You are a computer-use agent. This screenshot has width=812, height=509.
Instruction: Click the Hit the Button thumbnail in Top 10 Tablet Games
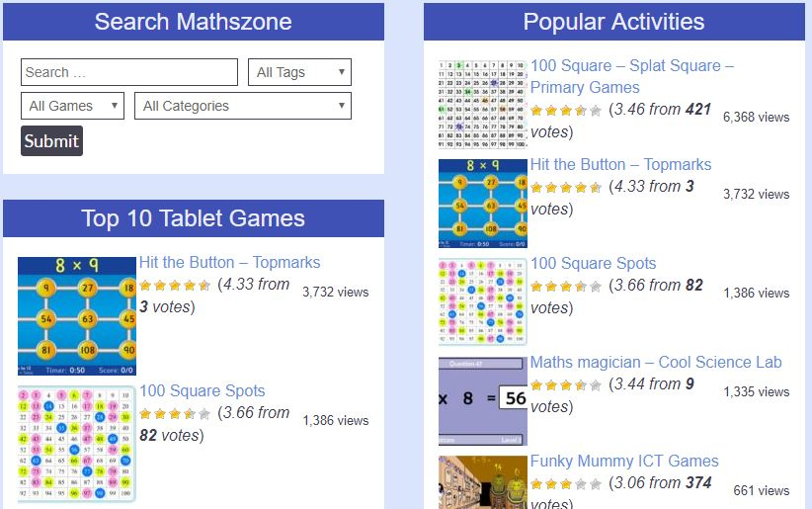click(x=77, y=316)
